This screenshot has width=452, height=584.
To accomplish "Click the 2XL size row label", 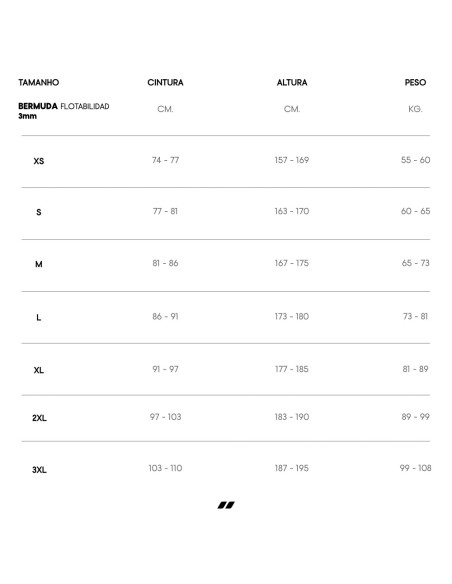I will point(39,418).
